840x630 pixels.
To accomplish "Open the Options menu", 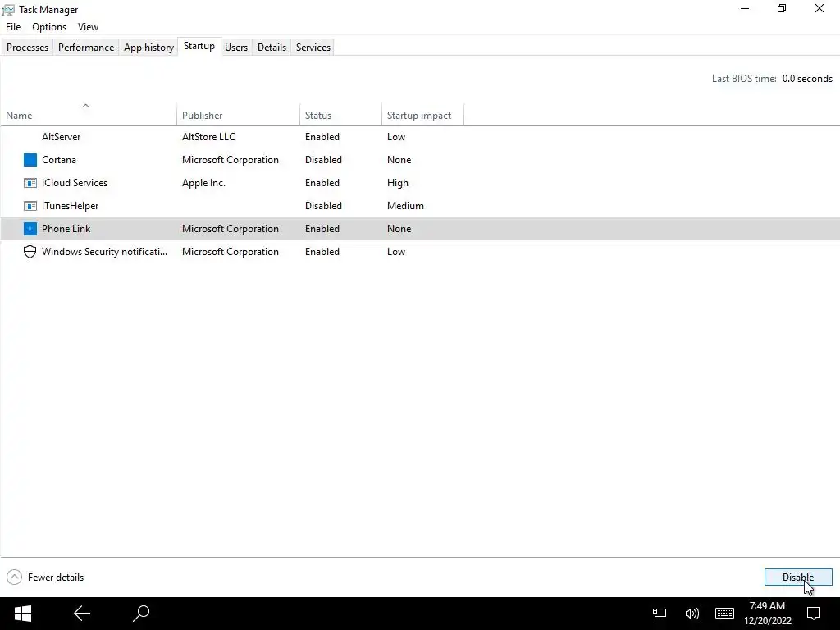I will 49,27.
